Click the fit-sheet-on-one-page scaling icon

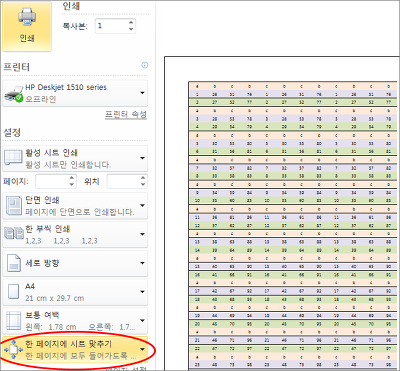13,349
